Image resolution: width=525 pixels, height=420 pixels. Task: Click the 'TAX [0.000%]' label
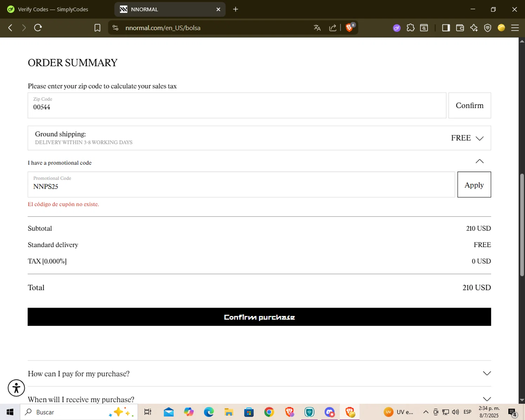(x=47, y=261)
